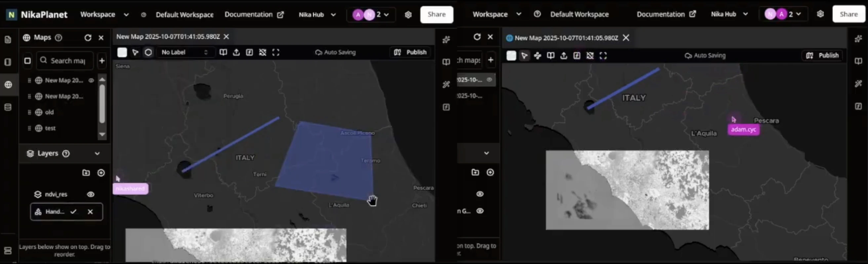
Task: Open Default Workspace in left window header
Action: tap(184, 15)
